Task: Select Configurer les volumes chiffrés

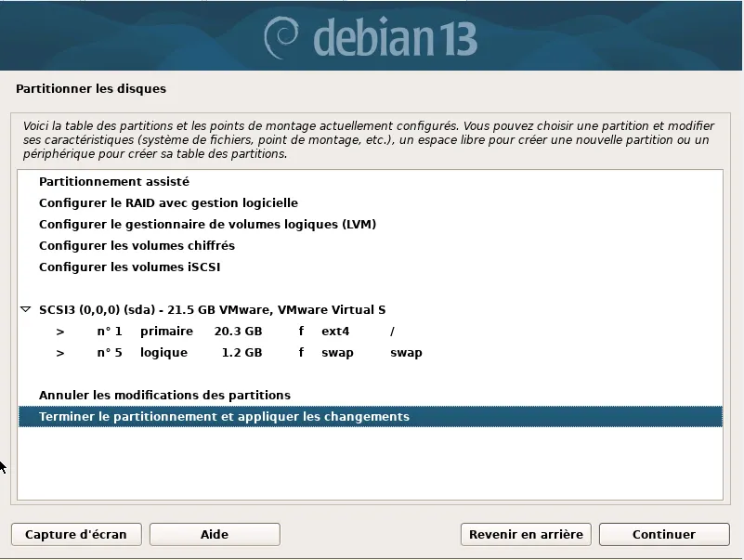Action: tap(137, 246)
